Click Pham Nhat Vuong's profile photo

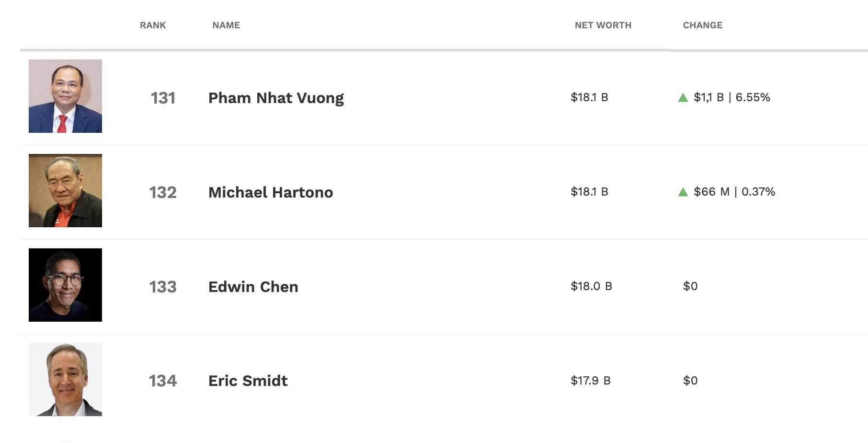pyautogui.click(x=65, y=96)
